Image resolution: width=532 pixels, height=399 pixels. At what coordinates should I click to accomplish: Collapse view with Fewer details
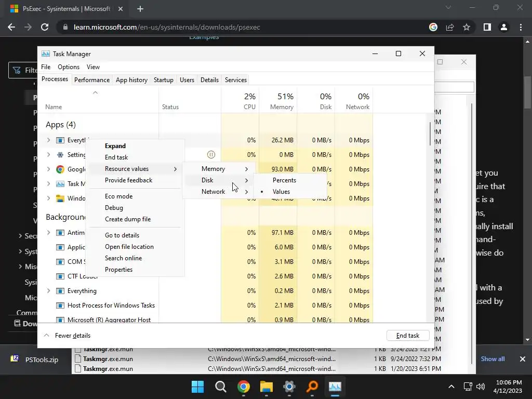tap(67, 336)
